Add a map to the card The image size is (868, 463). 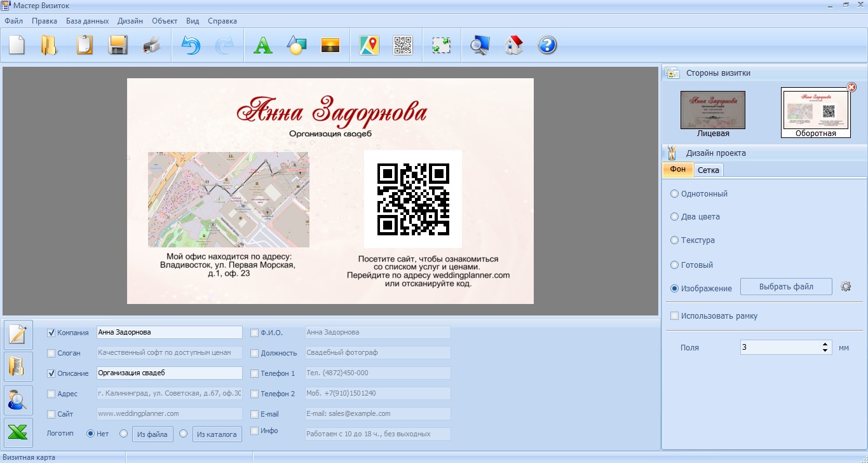coord(369,45)
